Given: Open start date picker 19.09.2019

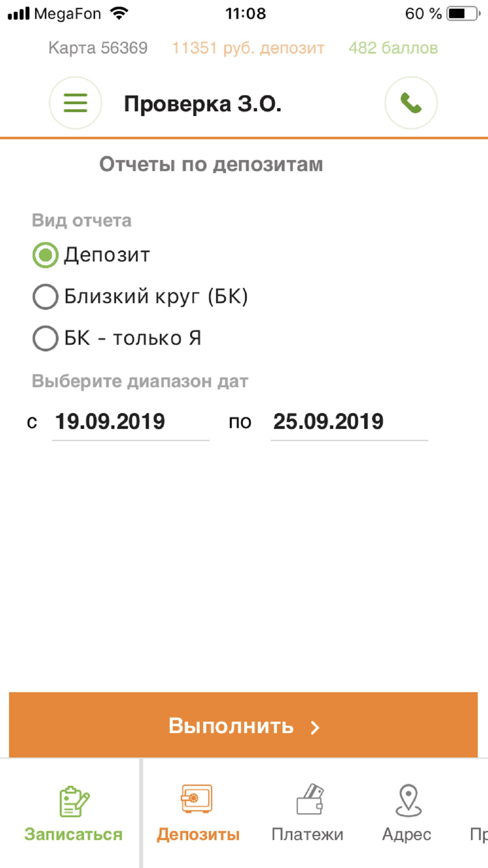Looking at the screenshot, I should 130,422.
